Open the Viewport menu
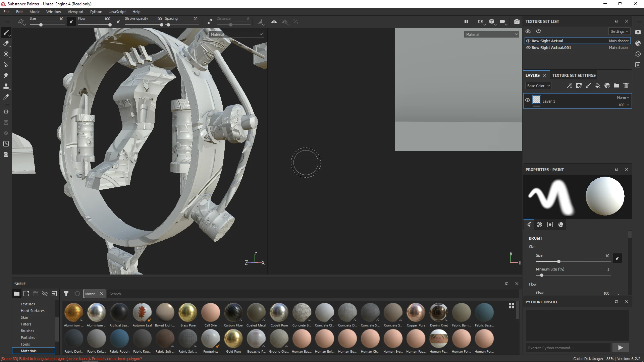The image size is (644, 362). pos(75,12)
